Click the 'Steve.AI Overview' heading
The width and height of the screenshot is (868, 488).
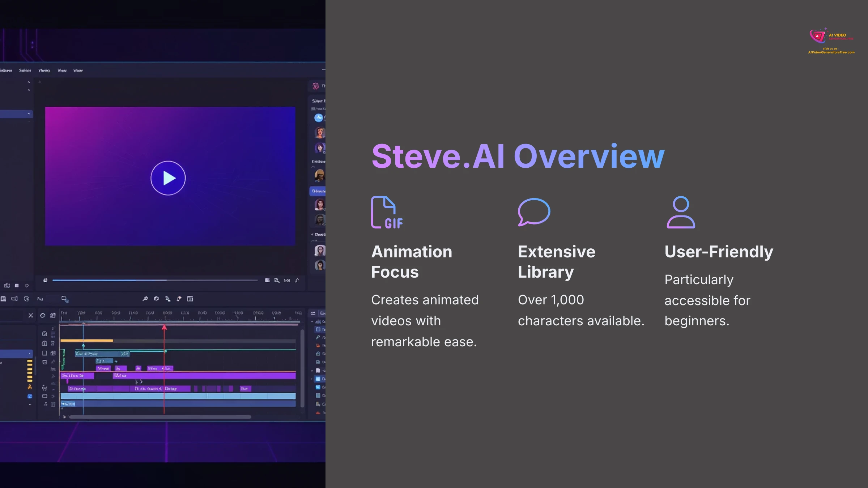518,156
